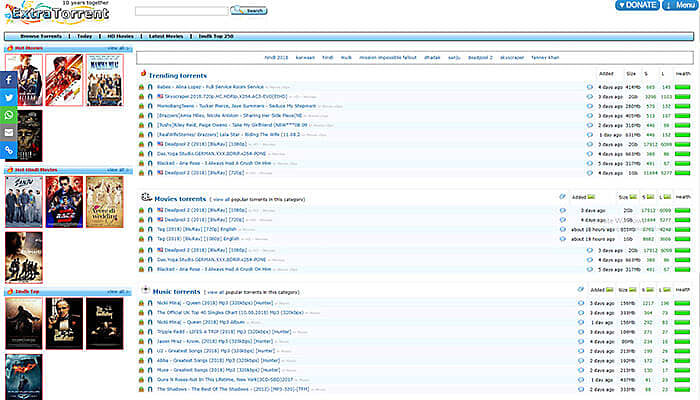Image resolution: width=700 pixels, height=400 pixels.
Task: Click magnet icon for Tag 720p English
Action: (x=150, y=229)
